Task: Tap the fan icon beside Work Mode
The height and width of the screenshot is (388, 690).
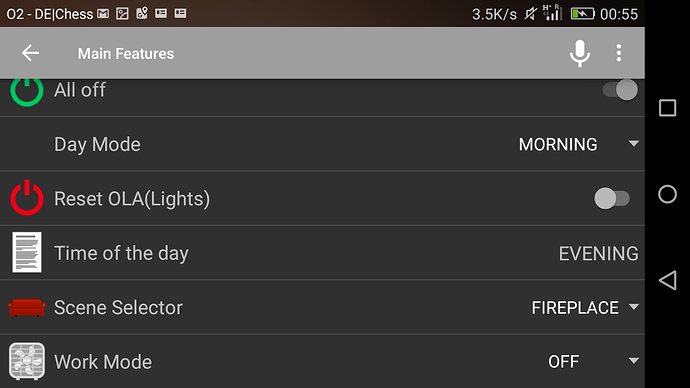Action: pyautogui.click(x=27, y=361)
